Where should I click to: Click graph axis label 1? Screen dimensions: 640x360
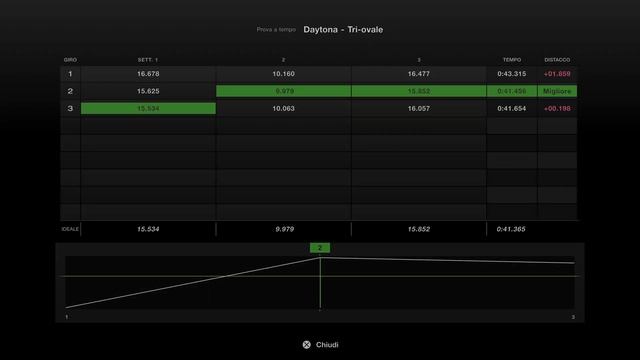pyautogui.click(x=67, y=317)
